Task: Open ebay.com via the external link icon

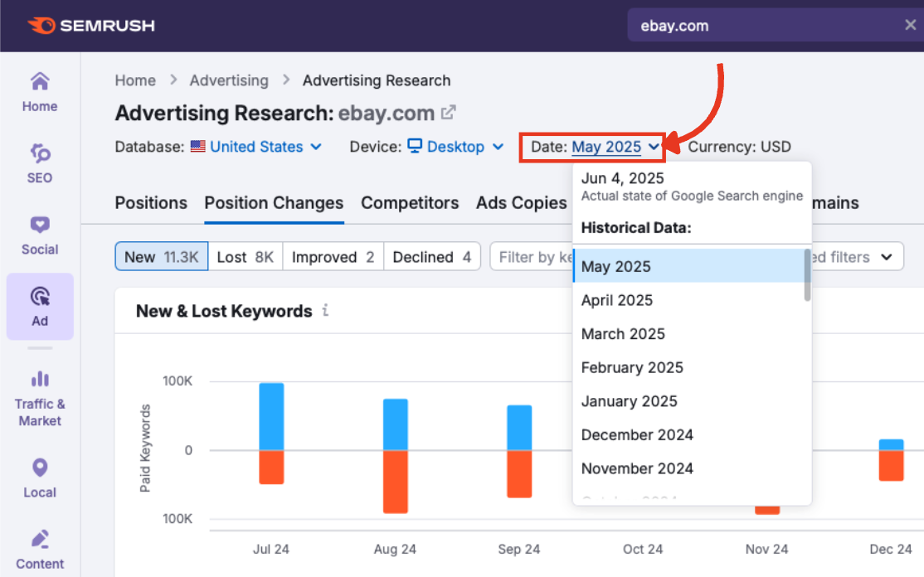Action: coord(449,111)
